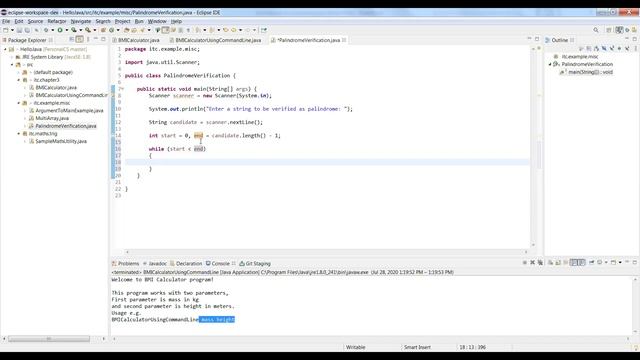Image resolution: width=640 pixels, height=360 pixels.
Task: Open the Navigate menu
Action: point(81,21)
